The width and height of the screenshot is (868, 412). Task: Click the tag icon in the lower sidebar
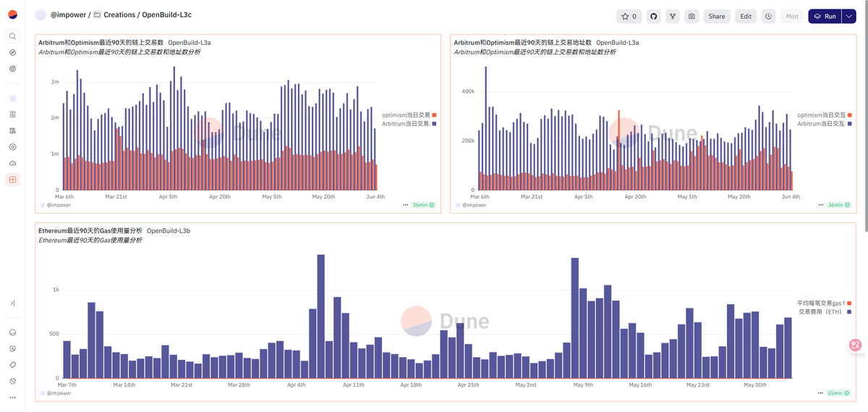click(12, 364)
